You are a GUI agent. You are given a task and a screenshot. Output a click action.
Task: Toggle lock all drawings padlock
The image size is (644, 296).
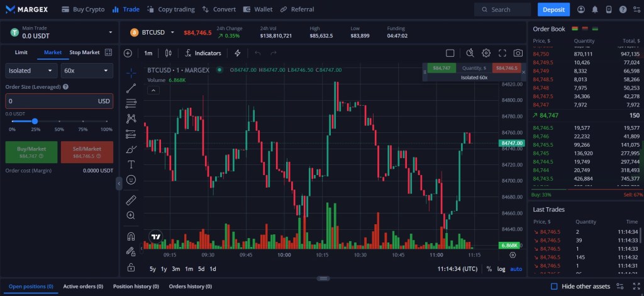coord(131,267)
